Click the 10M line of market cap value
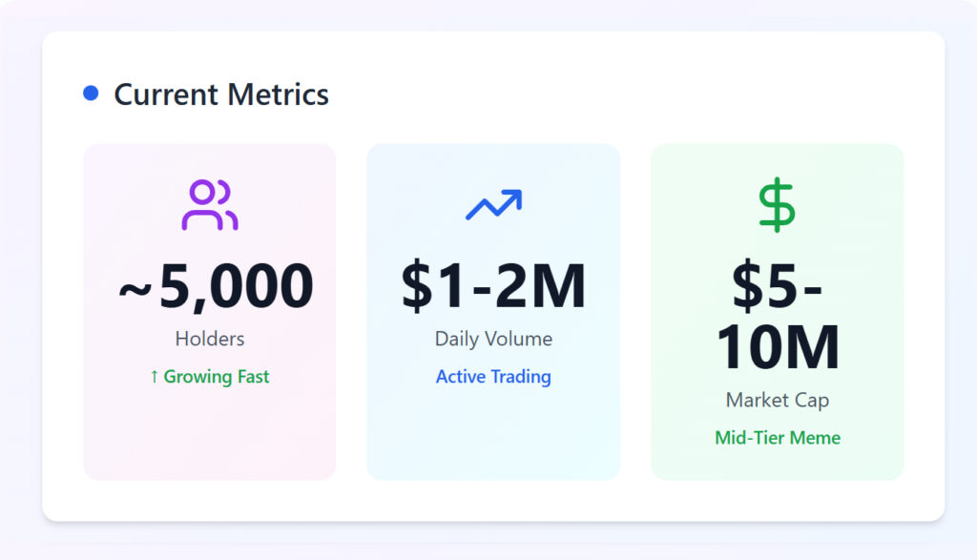This screenshot has width=977, height=560. (777, 346)
